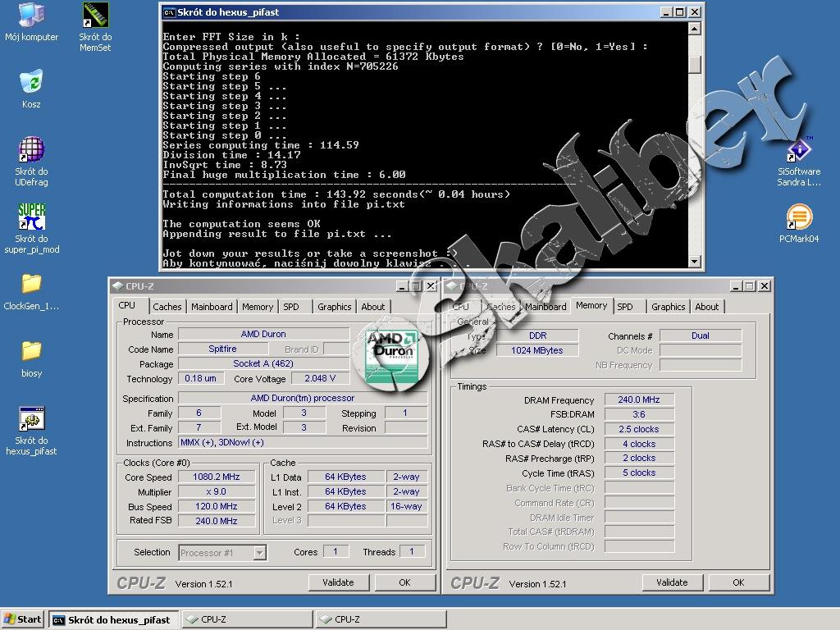Open SiSoftware Sandra desktop icon
Viewport: 840px width, 630px height.
[799, 161]
